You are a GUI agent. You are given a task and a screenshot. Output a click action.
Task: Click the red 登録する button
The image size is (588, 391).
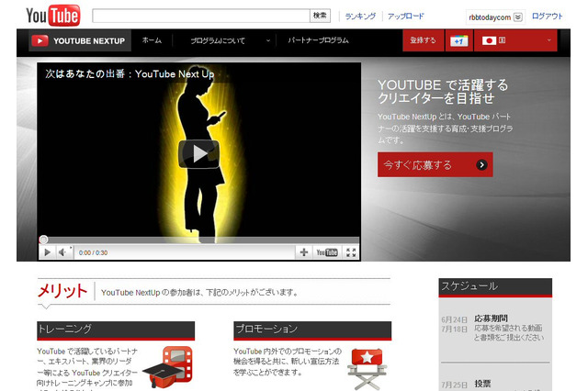423,40
